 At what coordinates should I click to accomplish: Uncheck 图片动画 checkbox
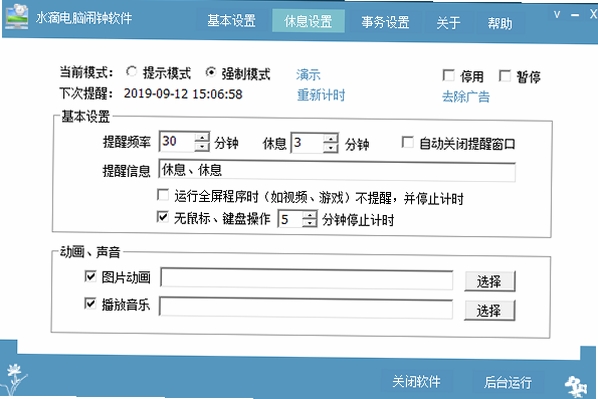pyautogui.click(x=90, y=276)
